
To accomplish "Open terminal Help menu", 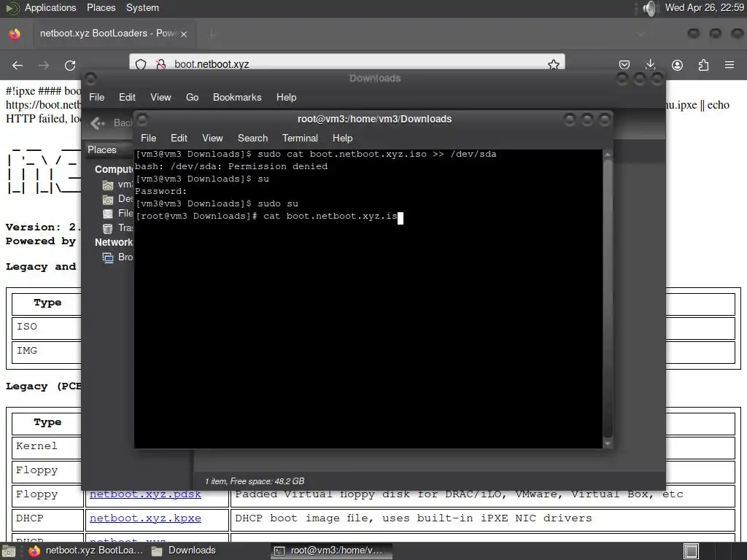I will coord(343,138).
